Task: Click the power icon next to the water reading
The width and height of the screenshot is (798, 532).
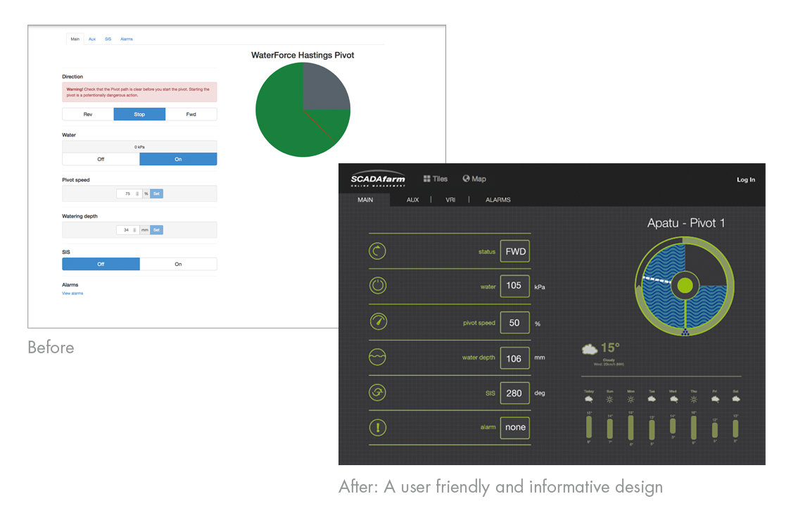Action: coord(377,286)
